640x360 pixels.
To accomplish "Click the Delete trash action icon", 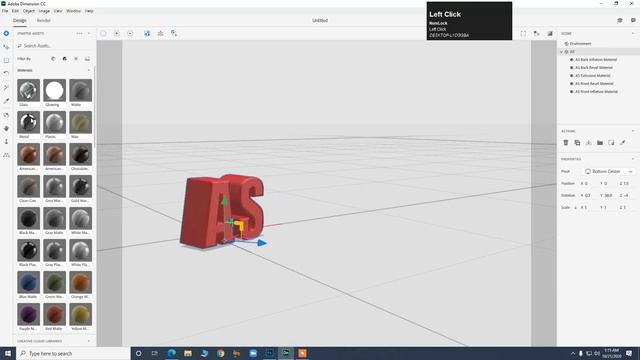I will tap(566, 143).
